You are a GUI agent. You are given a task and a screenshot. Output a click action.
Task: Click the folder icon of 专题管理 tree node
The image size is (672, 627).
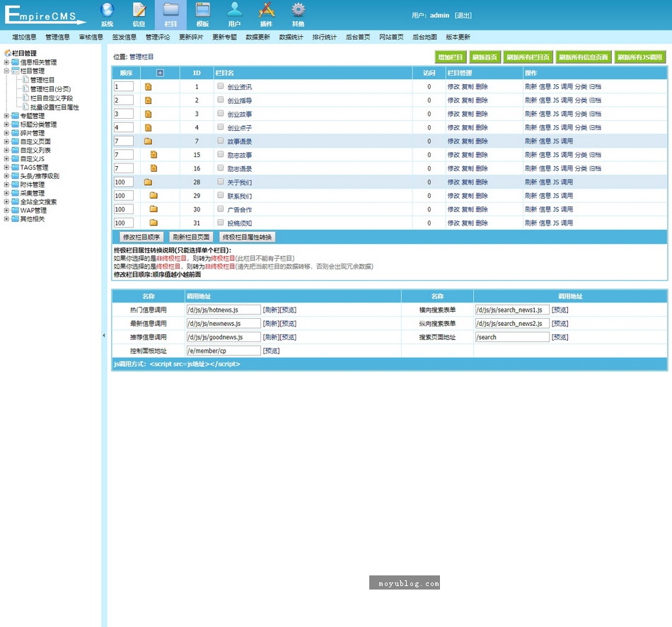[x=16, y=116]
